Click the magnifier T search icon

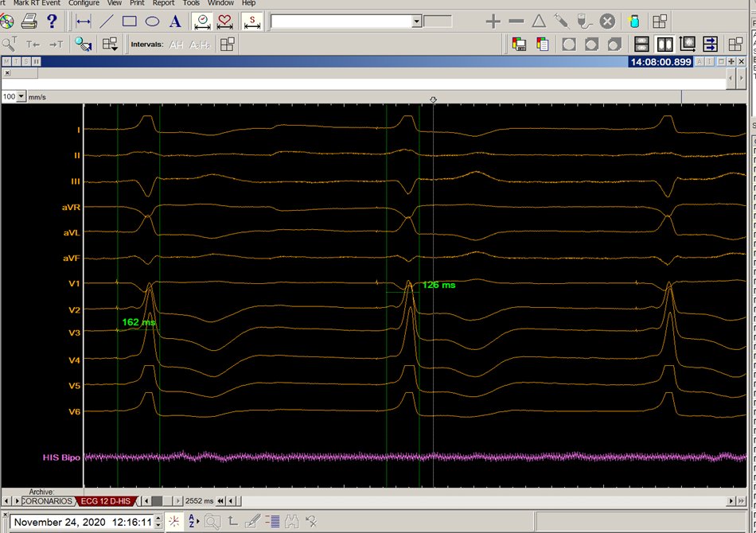tap(10, 45)
